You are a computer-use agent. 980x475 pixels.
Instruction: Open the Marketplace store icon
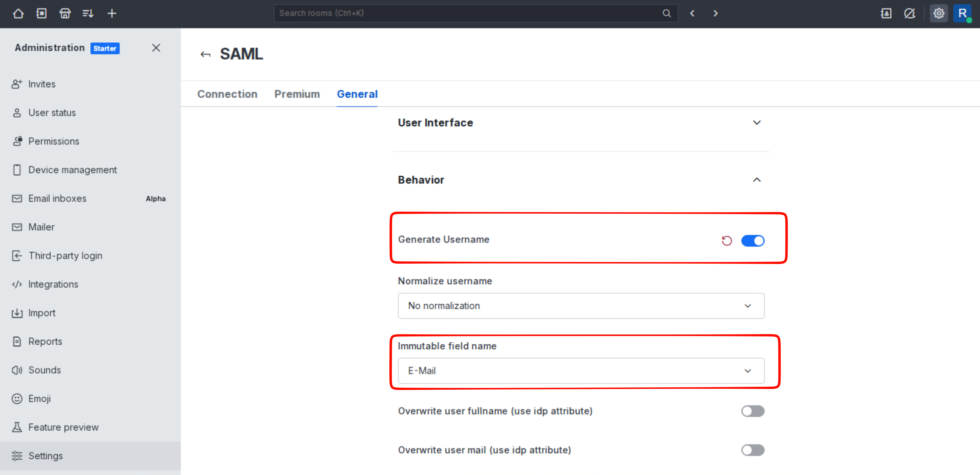65,13
